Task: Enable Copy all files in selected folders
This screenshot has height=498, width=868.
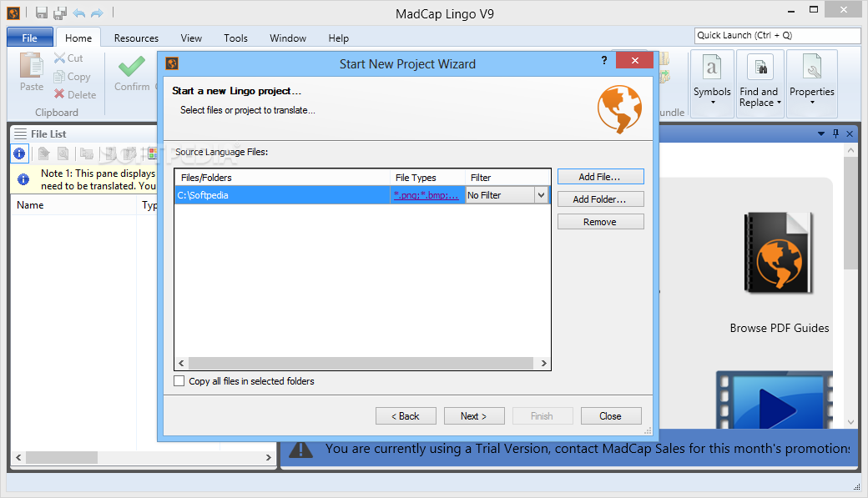Action: coord(179,380)
